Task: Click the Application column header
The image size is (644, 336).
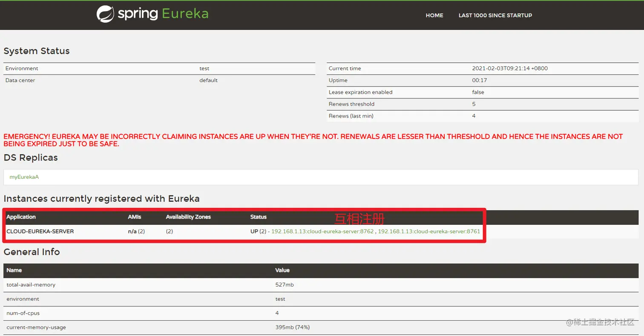Action: coord(21,217)
